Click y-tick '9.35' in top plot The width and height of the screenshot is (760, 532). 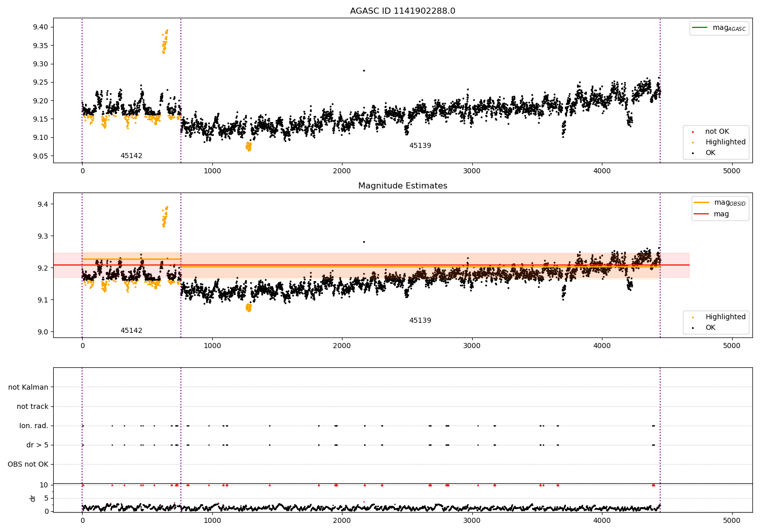[40, 46]
